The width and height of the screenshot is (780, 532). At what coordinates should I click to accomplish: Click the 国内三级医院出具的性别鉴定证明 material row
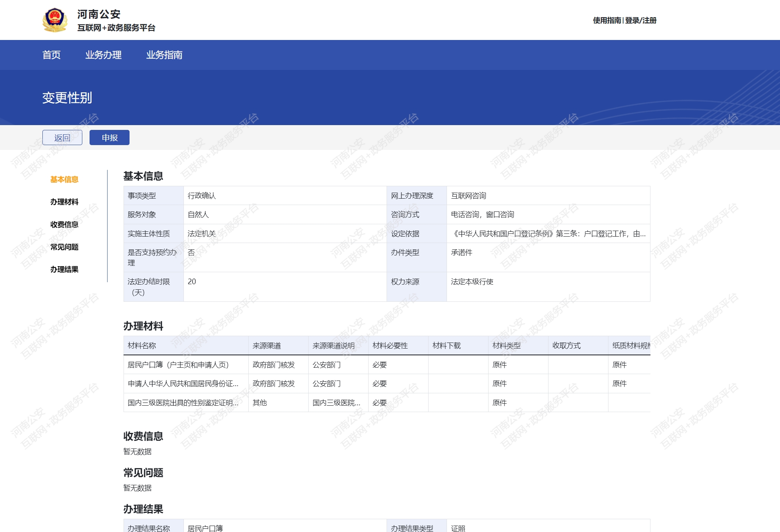click(x=183, y=403)
